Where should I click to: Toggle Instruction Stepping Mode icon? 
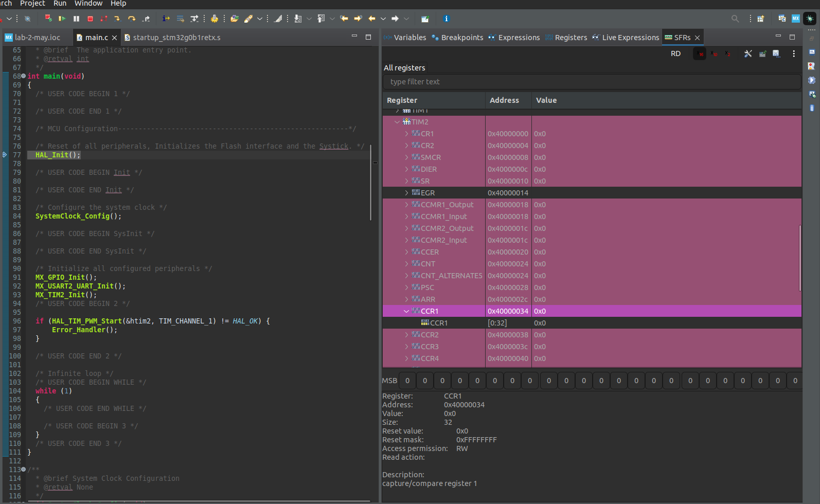click(x=166, y=19)
